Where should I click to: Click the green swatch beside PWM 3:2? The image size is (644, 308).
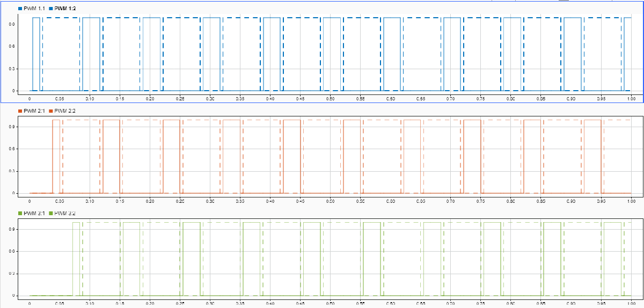click(51, 213)
